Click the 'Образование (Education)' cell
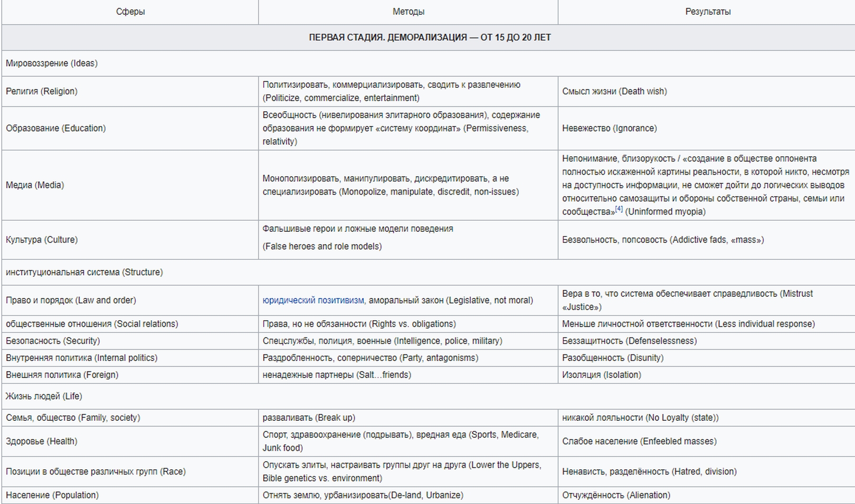This screenshot has height=504, width=855. (x=56, y=128)
